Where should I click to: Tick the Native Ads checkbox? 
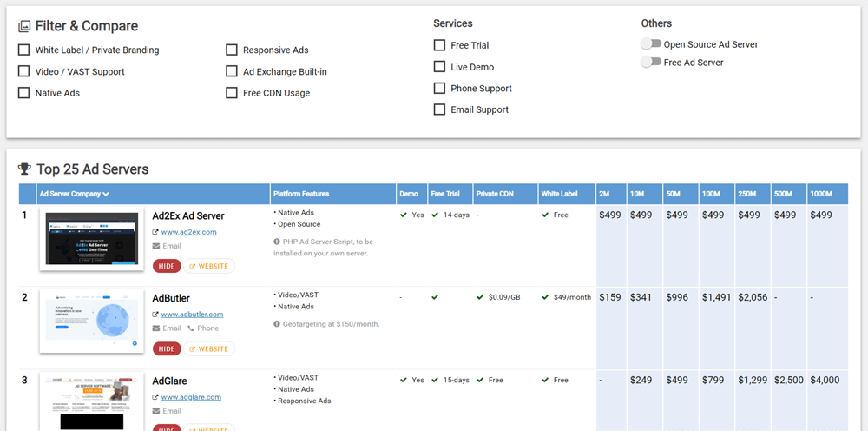[x=23, y=93]
